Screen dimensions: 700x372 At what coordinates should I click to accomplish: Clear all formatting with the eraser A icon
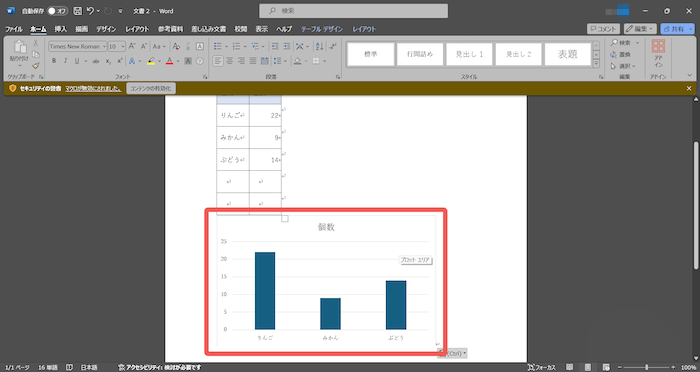(176, 46)
